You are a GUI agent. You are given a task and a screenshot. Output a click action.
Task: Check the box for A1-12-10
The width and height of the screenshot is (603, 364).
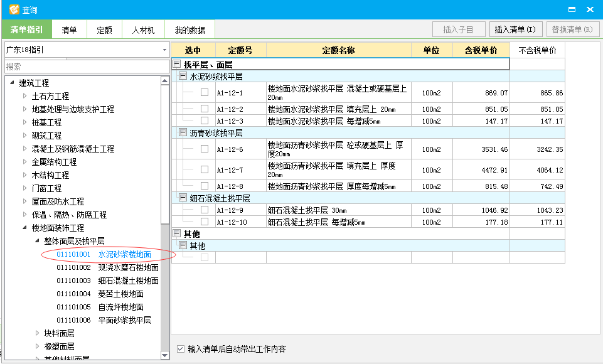coord(205,222)
